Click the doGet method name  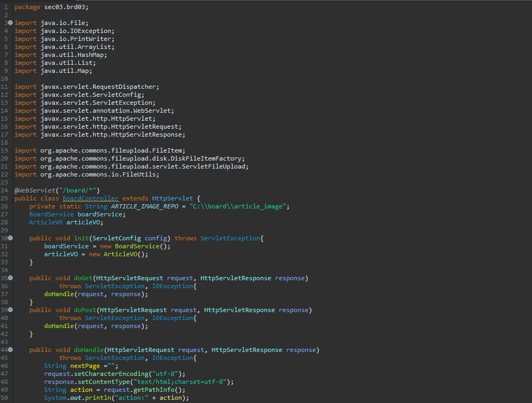pyautogui.click(x=83, y=278)
